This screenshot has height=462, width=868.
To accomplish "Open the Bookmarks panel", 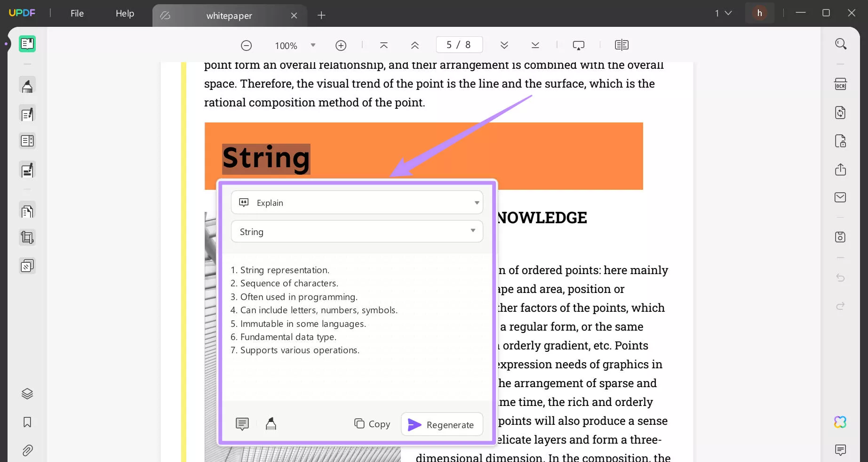I will point(27,422).
